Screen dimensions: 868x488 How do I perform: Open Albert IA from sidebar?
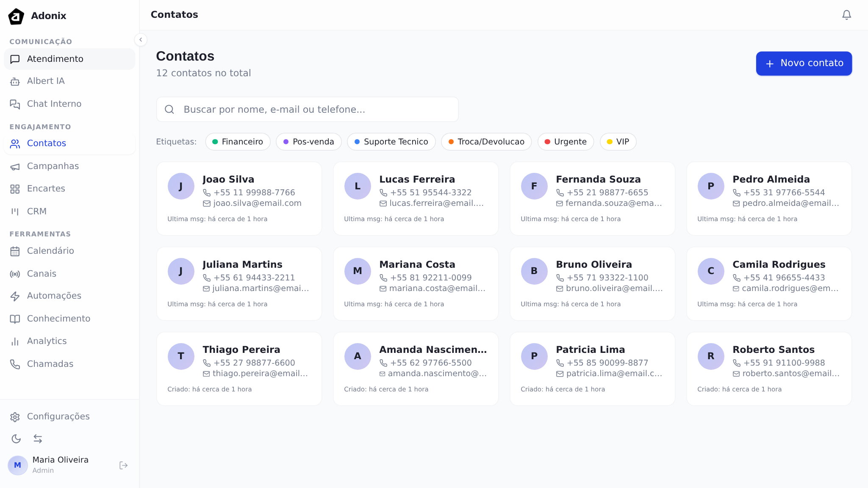coord(46,81)
